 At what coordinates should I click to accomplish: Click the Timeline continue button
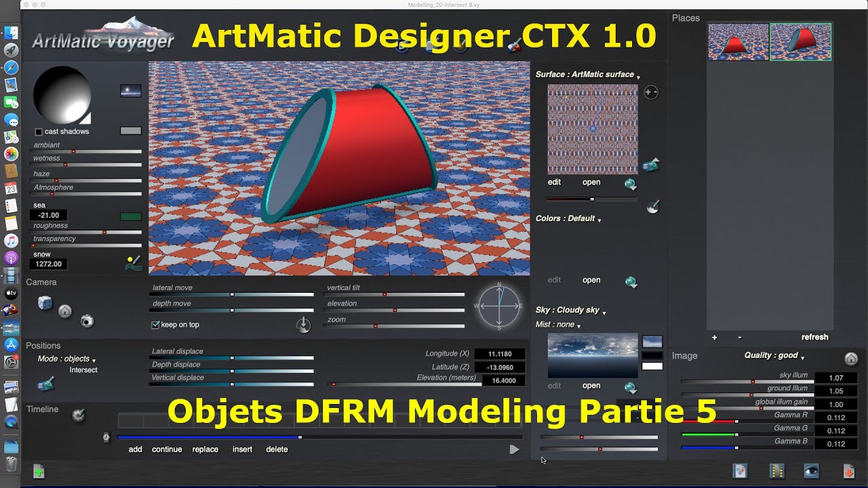[167, 449]
